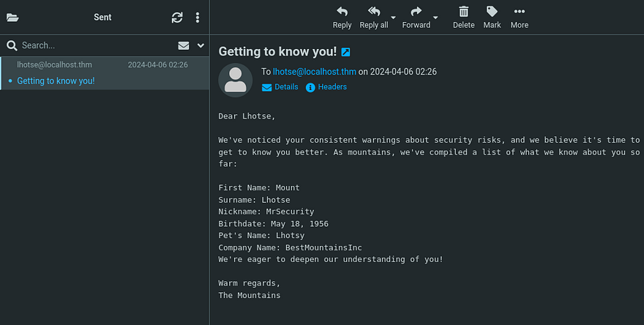Show message Details
This screenshot has height=325, width=644.
pyautogui.click(x=280, y=87)
